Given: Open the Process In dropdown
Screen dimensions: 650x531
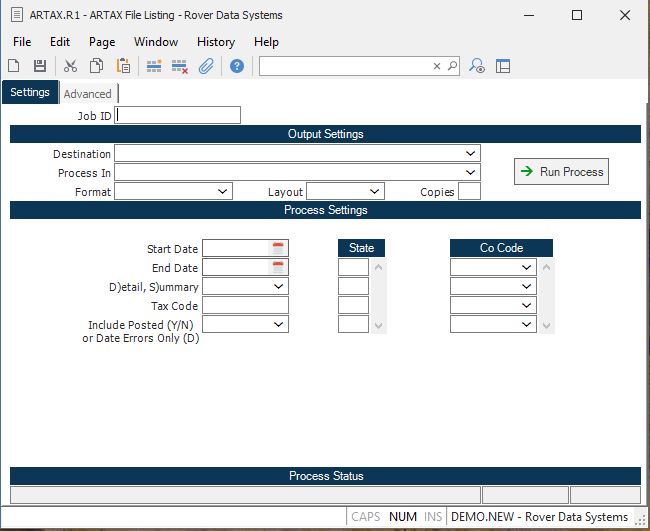Looking at the screenshot, I should (470, 173).
